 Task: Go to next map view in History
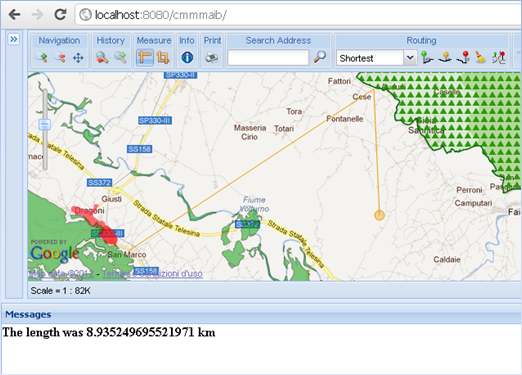pos(120,58)
